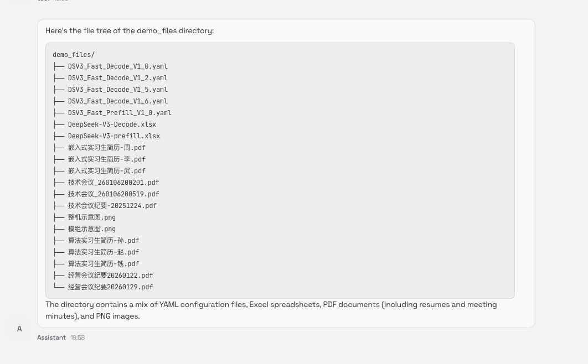Click the summary paragraph about the directory contents
This screenshot has width=588, height=364.
[271, 310]
